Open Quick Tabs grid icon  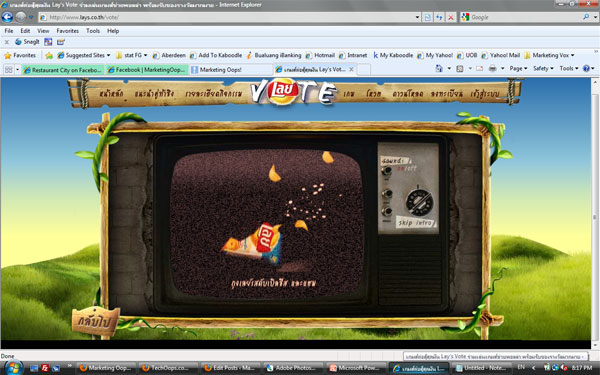coord(8,70)
